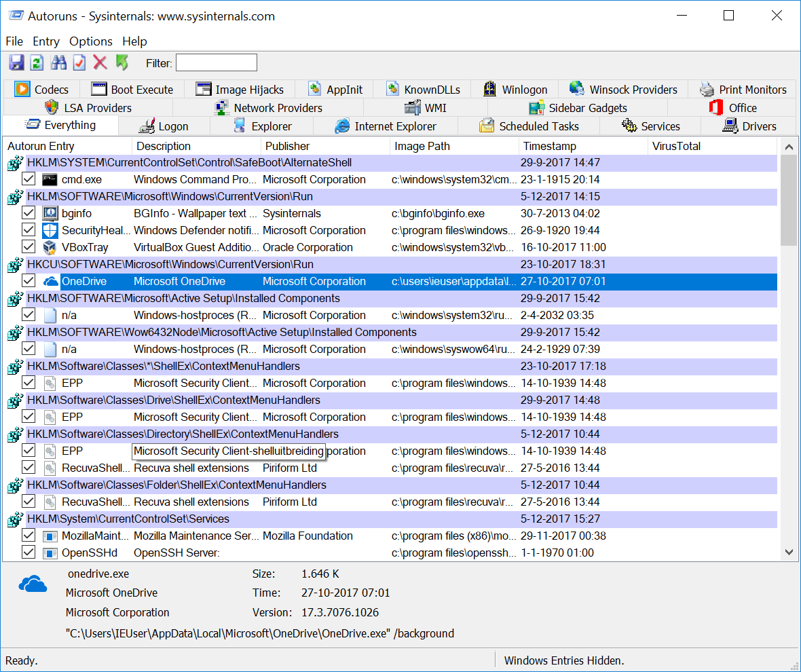
Task: Click the Save floppy disk toolbar icon
Action: (x=16, y=63)
